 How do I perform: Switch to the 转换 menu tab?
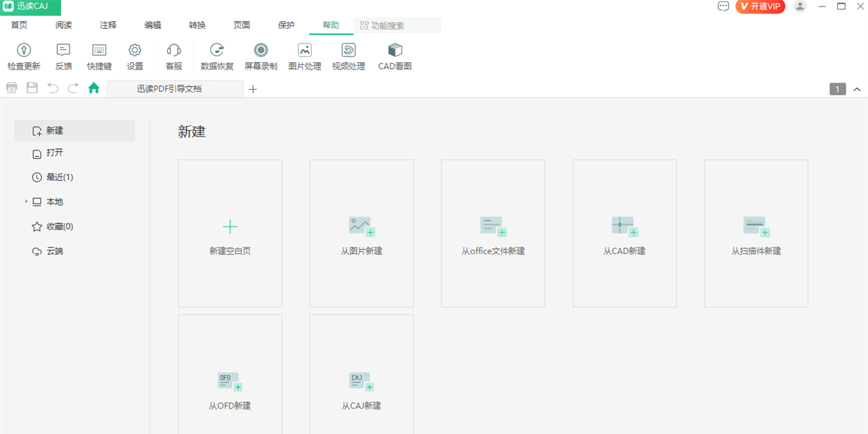197,25
